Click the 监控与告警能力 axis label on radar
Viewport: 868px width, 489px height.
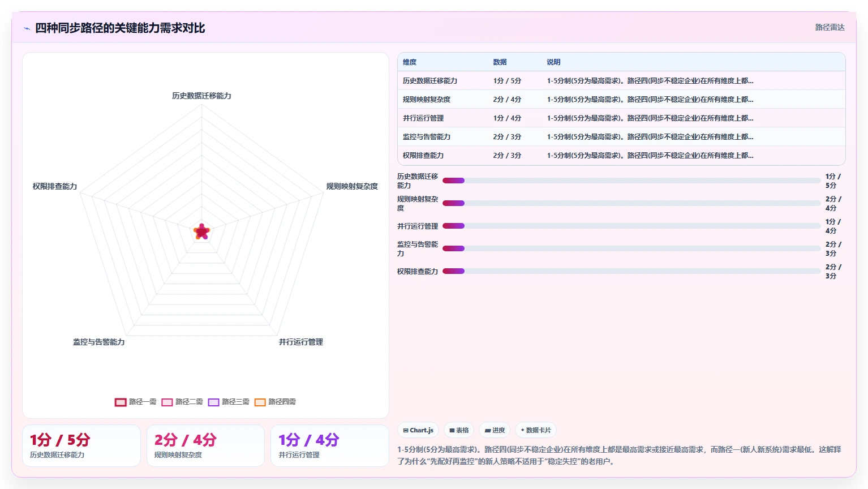(99, 342)
